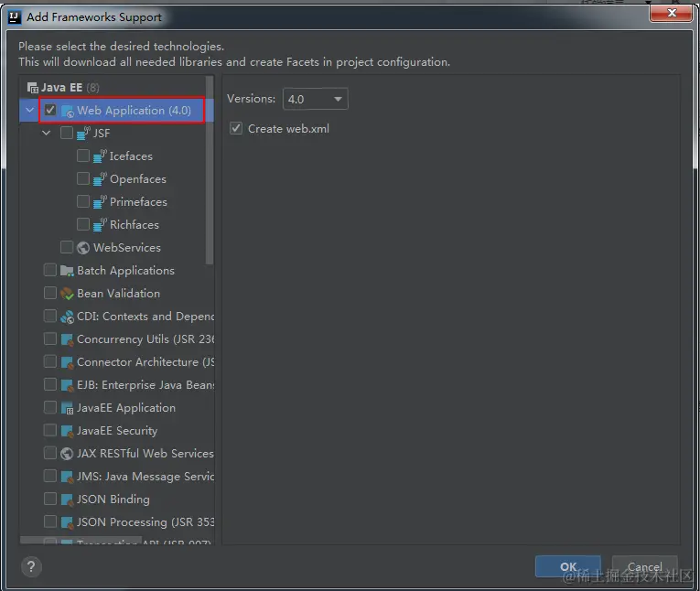Close the Add Frameworks Support dialog
The height and width of the screenshot is (591, 700).
tap(672, 13)
